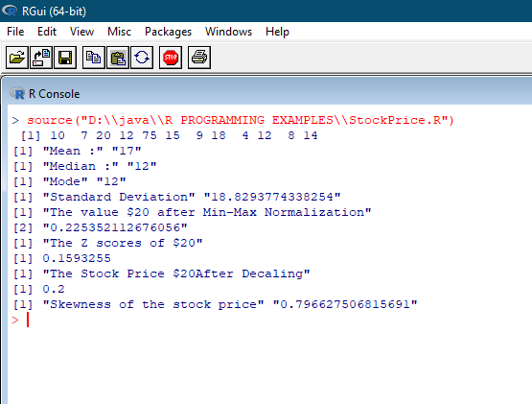Open the Help menu
The image size is (532, 404).
click(x=277, y=32)
